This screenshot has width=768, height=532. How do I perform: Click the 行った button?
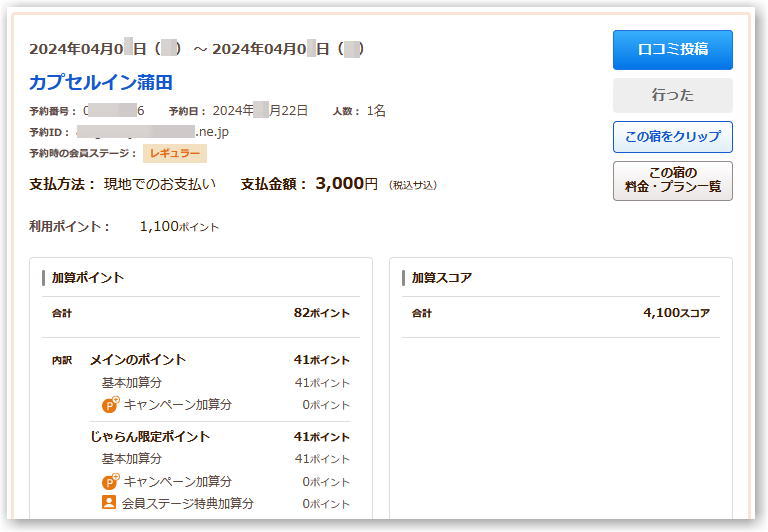point(672,95)
